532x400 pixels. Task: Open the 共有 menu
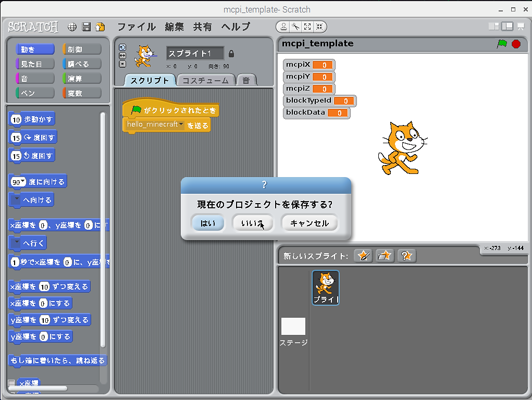(x=203, y=27)
